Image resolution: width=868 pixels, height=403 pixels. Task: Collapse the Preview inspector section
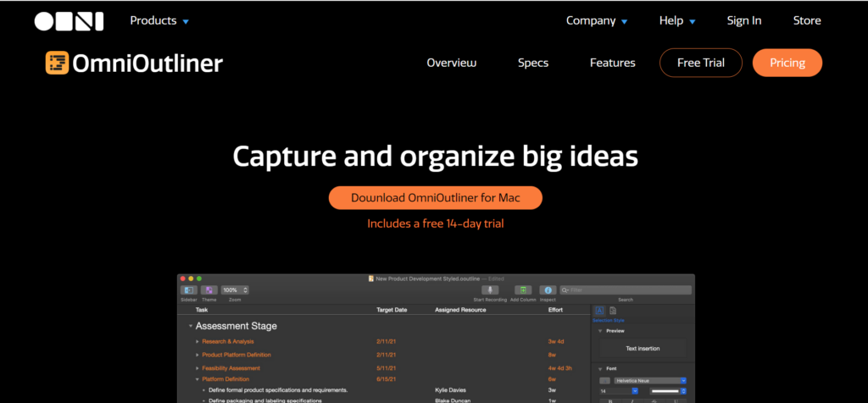(x=600, y=331)
